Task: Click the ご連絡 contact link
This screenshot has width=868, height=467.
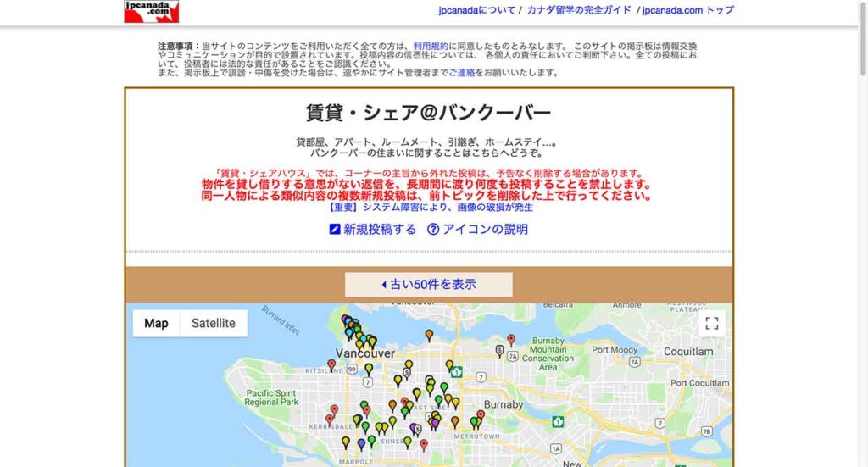Action: coord(462,73)
